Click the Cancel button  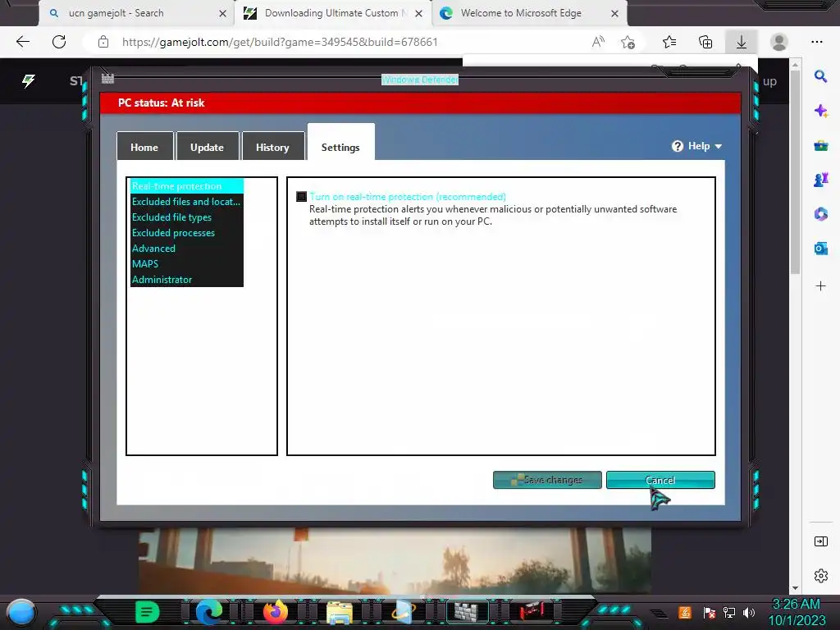(660, 480)
